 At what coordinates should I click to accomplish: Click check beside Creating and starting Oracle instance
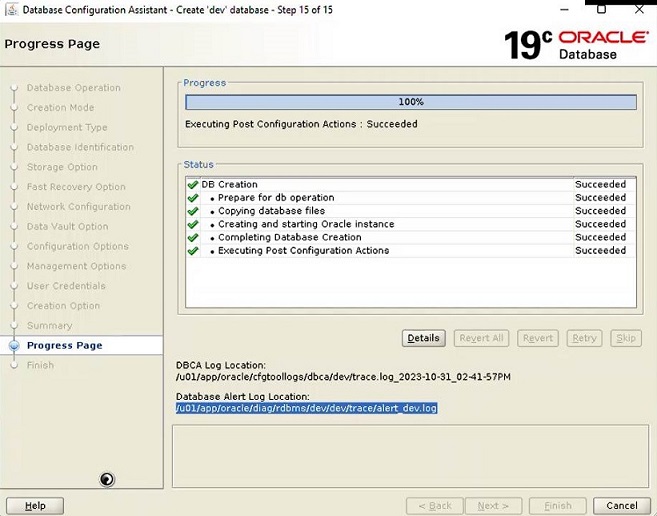click(193, 224)
